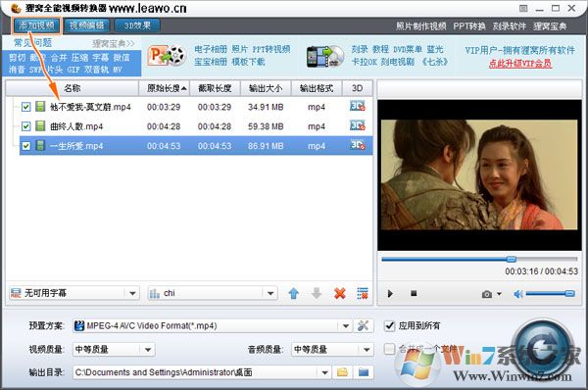This screenshot has height=390, width=588.
Task: Click the phone and DVD burner icon
Action: point(325,57)
